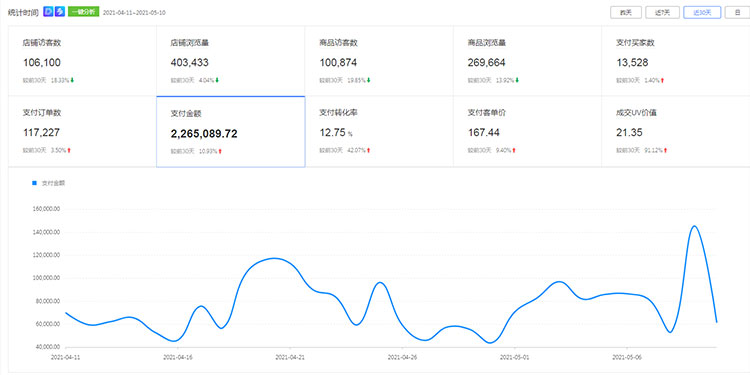Click the blue D icon beside 统计时间
Viewport: 750px width, 375px height.
(x=48, y=12)
